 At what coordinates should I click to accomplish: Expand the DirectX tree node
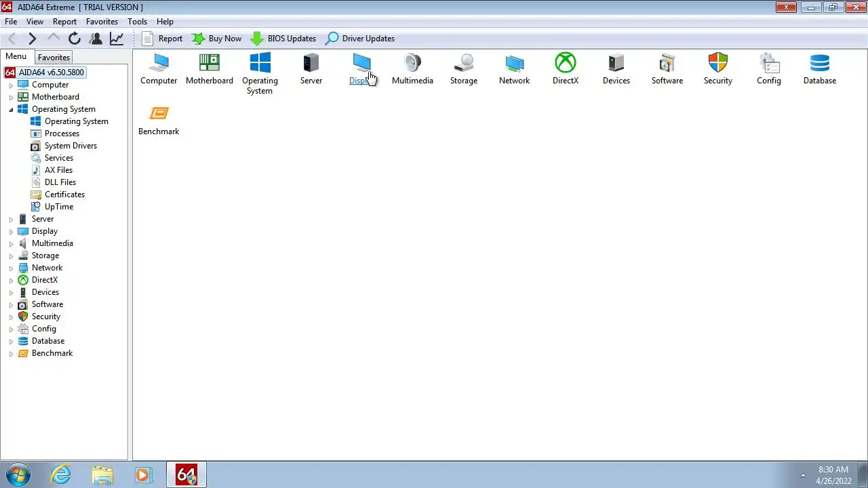[x=11, y=281]
